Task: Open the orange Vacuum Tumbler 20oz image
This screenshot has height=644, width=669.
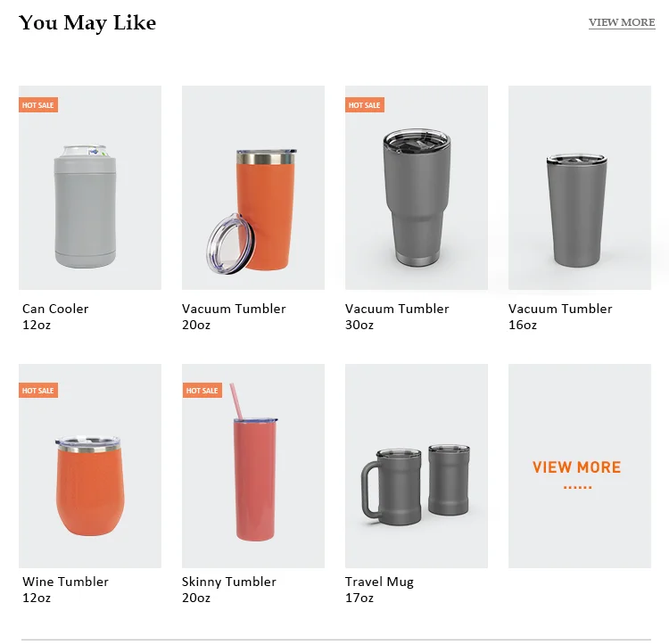Action: pos(253,188)
